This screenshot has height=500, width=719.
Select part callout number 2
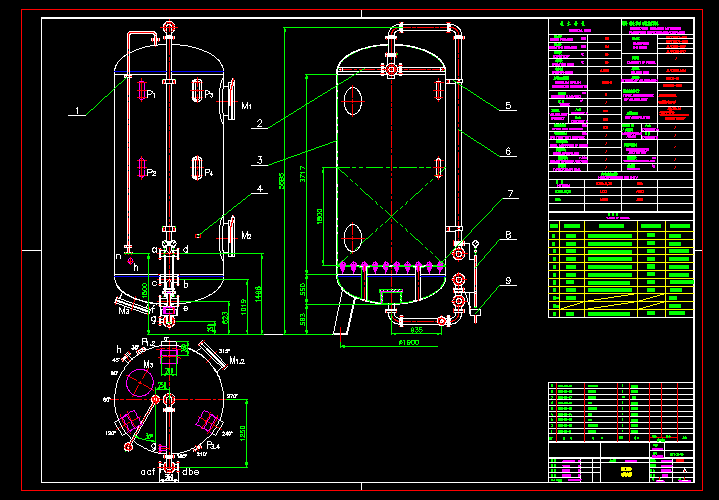coord(258,124)
